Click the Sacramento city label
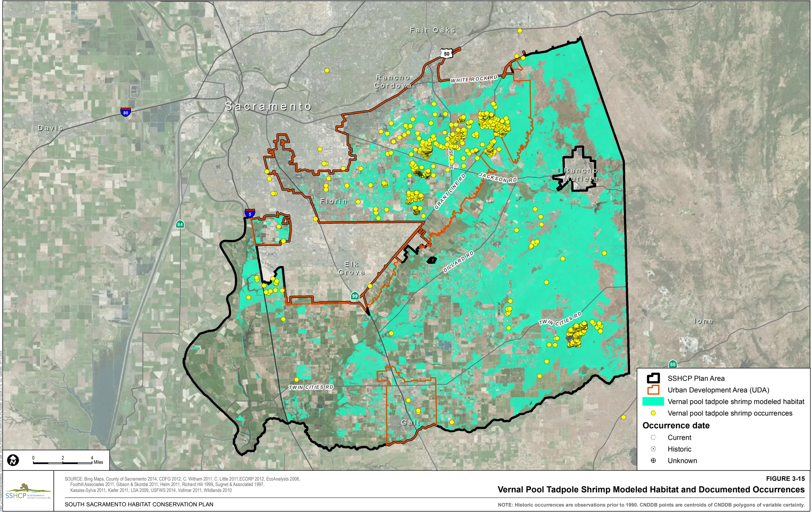This screenshot has height=512, width=812. click(x=268, y=106)
